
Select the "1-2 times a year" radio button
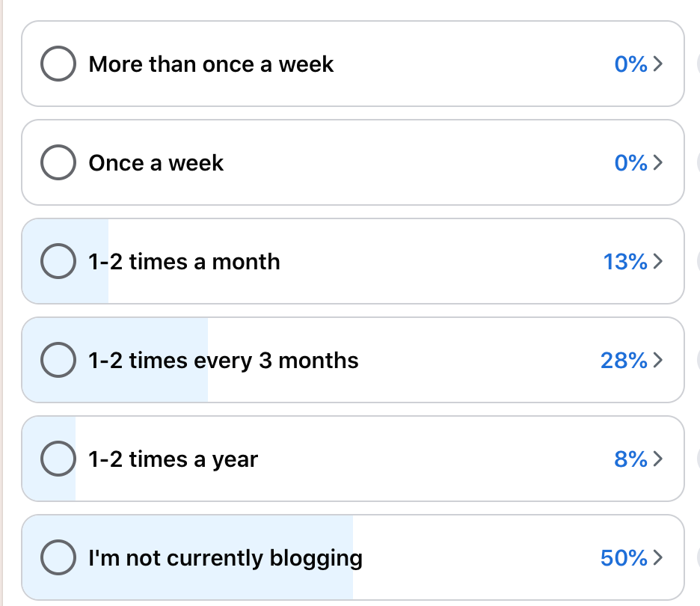pyautogui.click(x=58, y=459)
